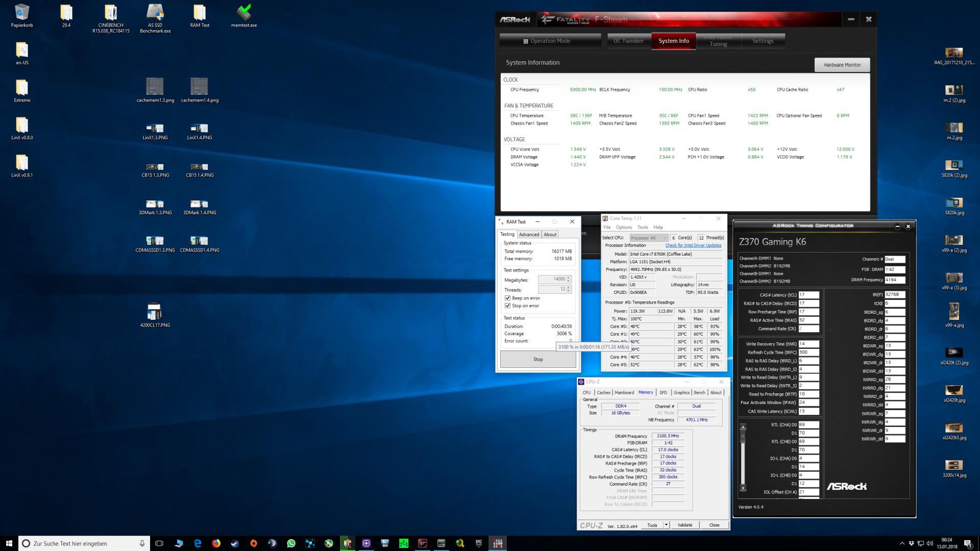Switch to FAN-Tastic Tuning tab
Image resolution: width=980 pixels, height=551 pixels.
[x=718, y=41]
